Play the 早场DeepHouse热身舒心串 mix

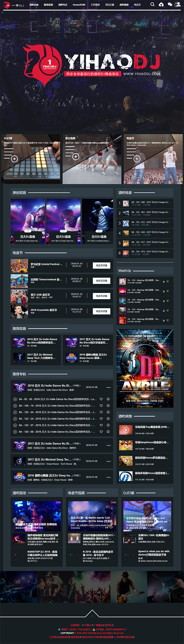[x=126, y=445]
